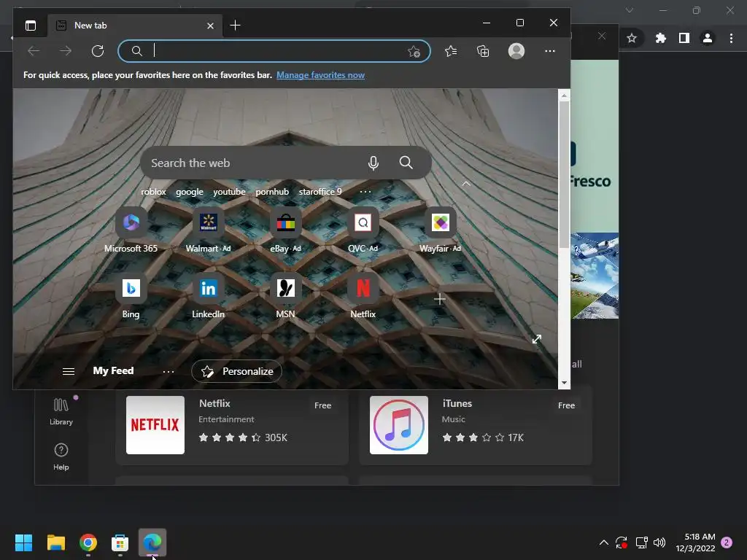Image resolution: width=747 pixels, height=560 pixels.
Task: Open My Feed more options dots
Action: (x=169, y=371)
